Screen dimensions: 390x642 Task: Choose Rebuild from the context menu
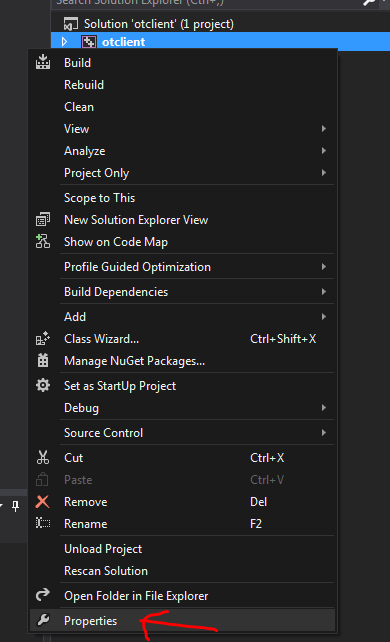(x=183, y=85)
